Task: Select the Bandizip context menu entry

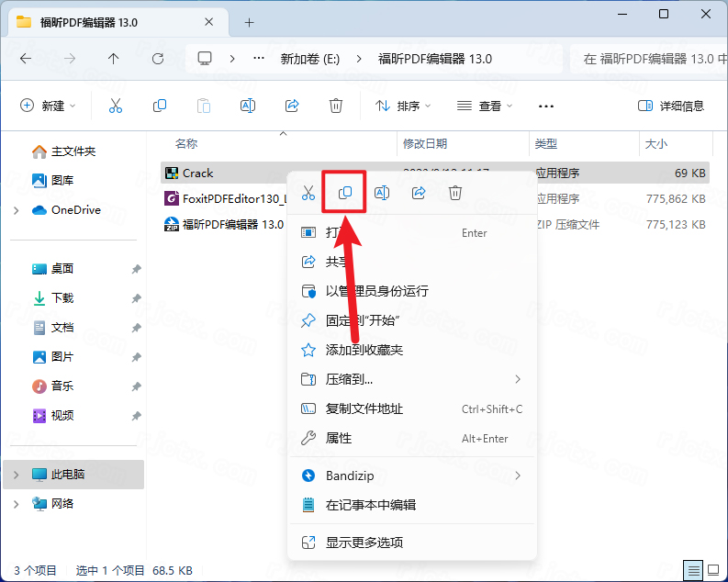Action: (x=412, y=476)
